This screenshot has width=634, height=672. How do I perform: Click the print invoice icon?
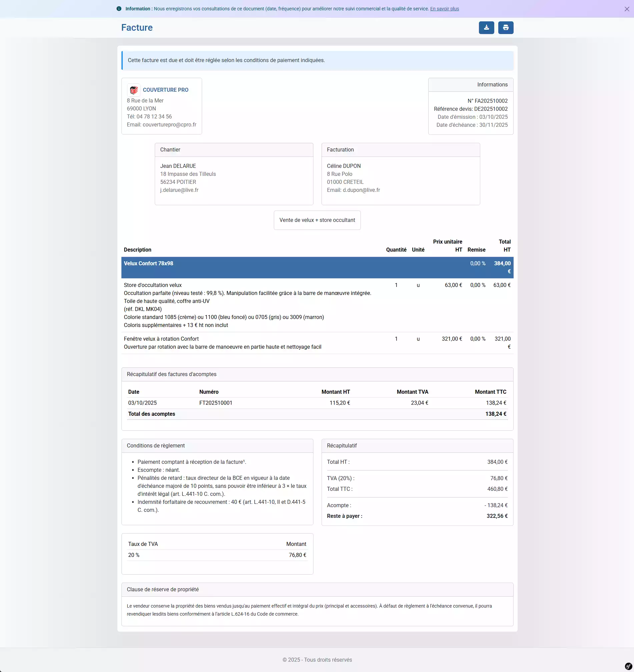point(506,27)
